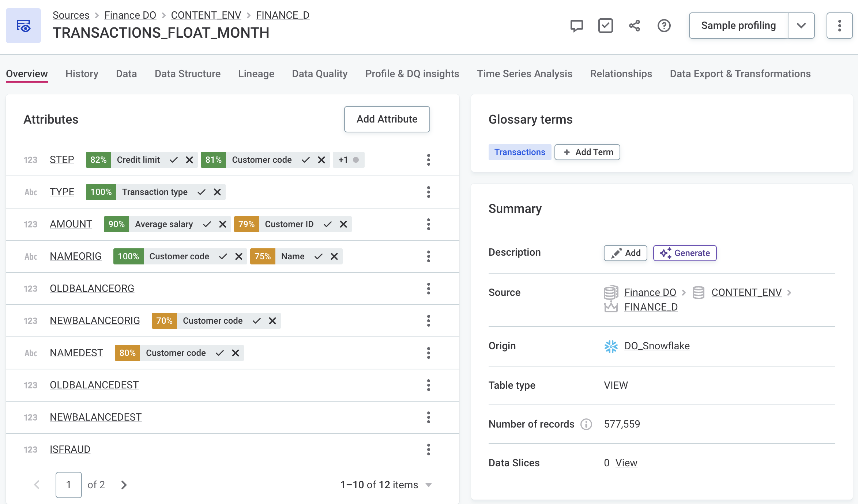858x504 pixels.
Task: Accept the Credit limit suggestion on STEP
Action: [x=174, y=160]
